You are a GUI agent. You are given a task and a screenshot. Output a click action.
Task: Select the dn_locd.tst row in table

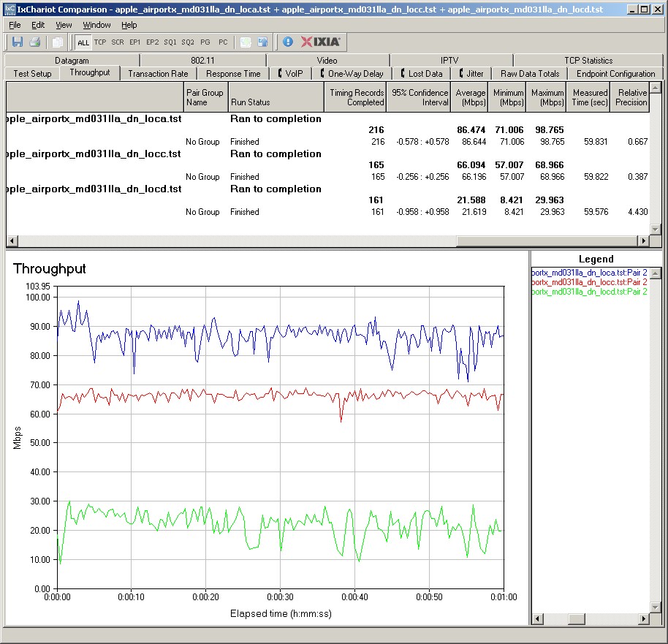327,189
